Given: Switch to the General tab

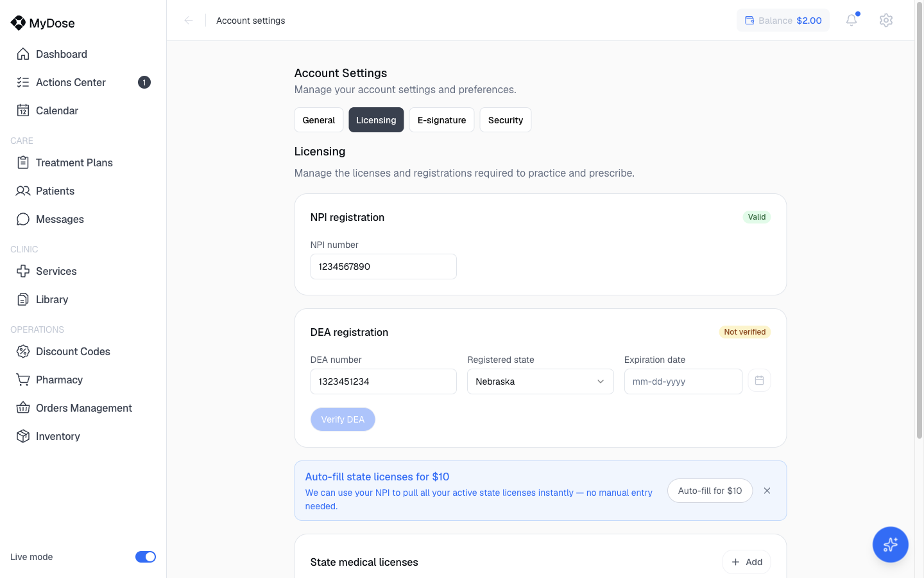Looking at the screenshot, I should 319,120.
